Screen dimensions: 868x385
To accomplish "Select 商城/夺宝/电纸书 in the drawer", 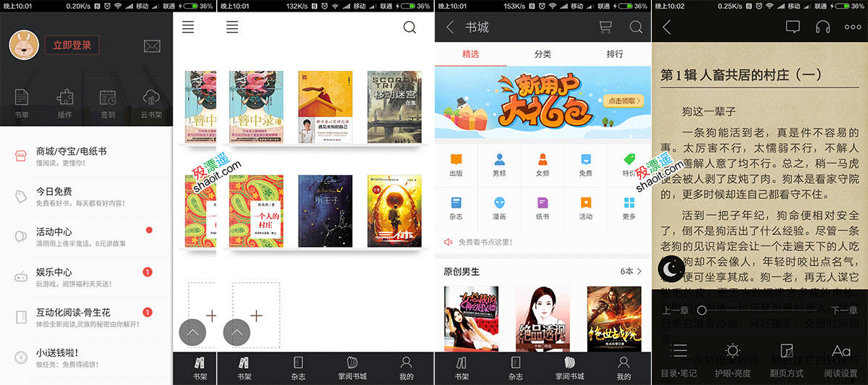I will click(x=87, y=156).
